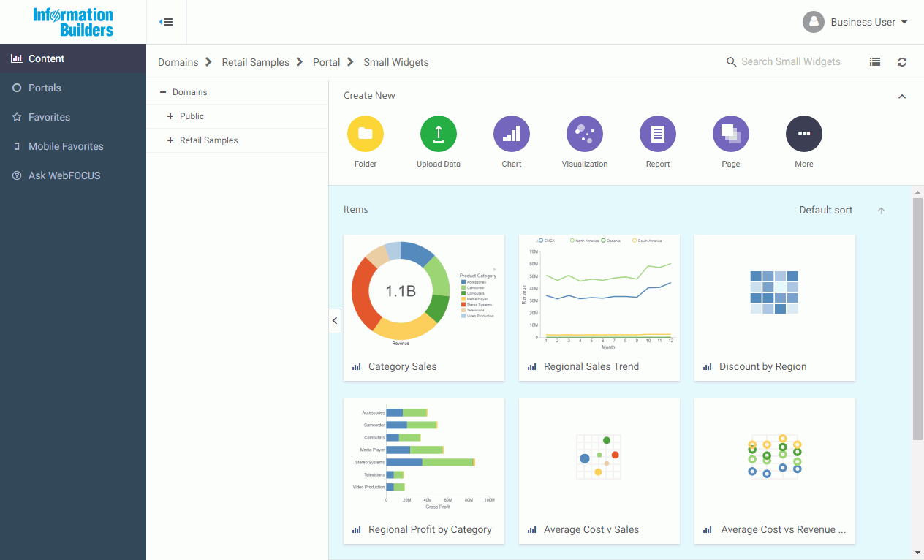Navigate to Domains breadcrumb
The image size is (924, 560).
tap(178, 62)
